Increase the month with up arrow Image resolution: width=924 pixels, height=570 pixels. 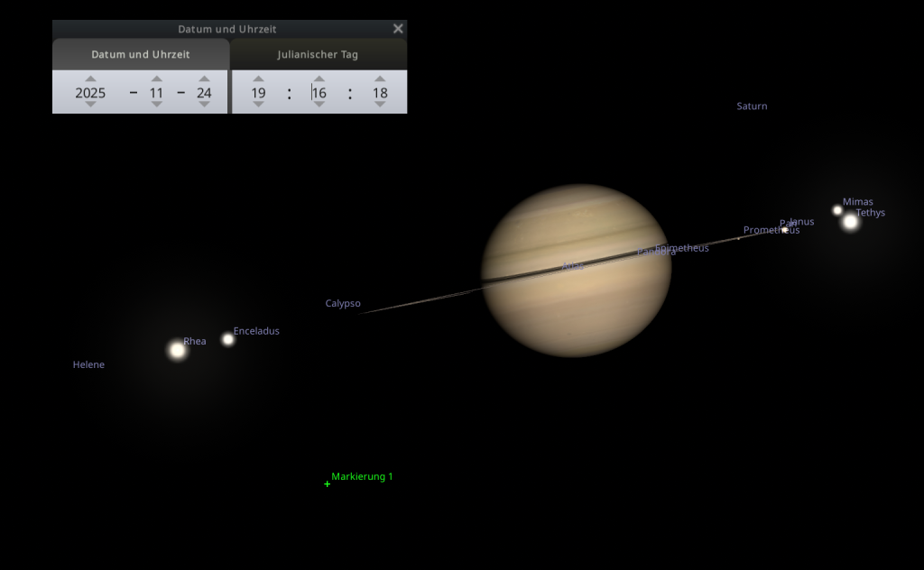[x=157, y=78]
